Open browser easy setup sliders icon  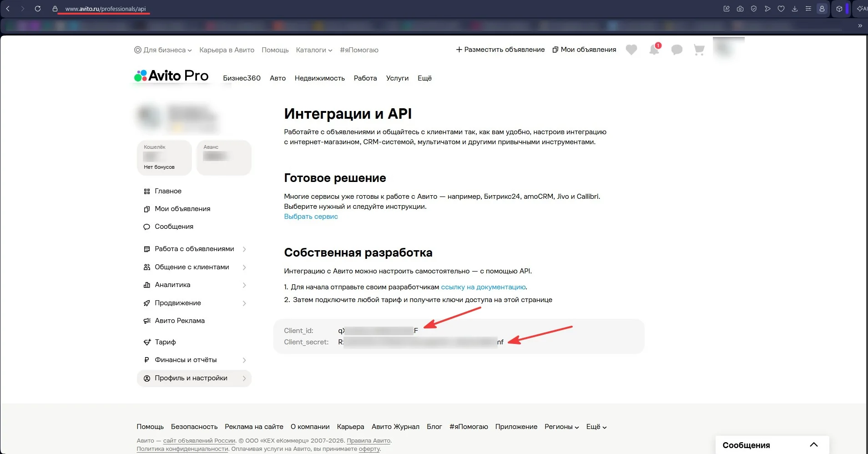click(808, 9)
